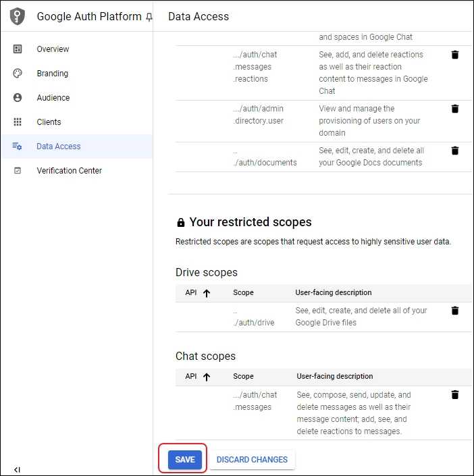Image resolution: width=474 pixels, height=476 pixels.
Task: Remove the auth/documents scope
Action: (x=455, y=151)
